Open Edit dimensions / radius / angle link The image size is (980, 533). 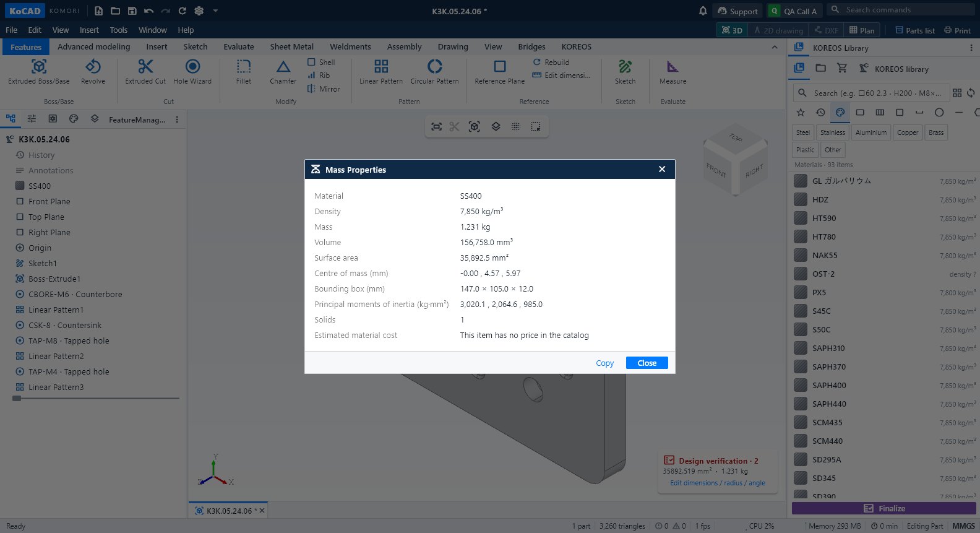click(718, 483)
